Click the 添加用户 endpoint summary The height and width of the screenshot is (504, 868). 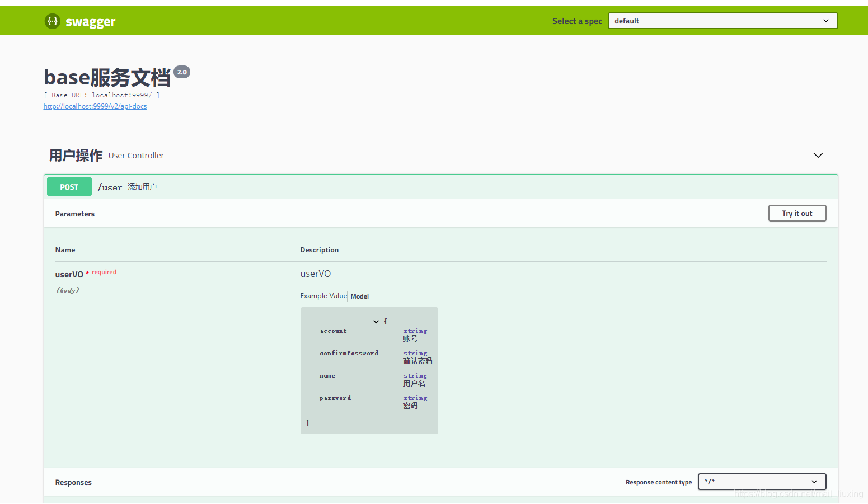(142, 187)
